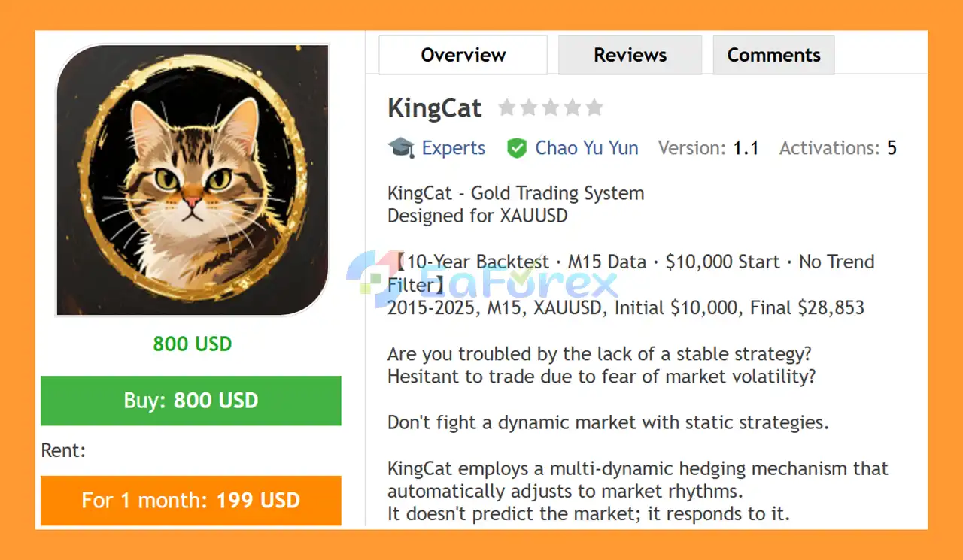
Task: Select the fourth rating star
Action: 573,108
